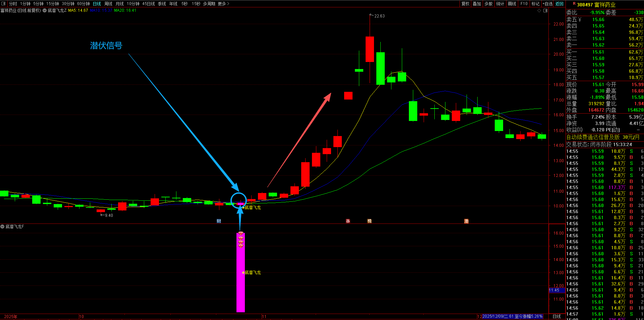Click the MA5: 14.67 indicator label
Image resolution: width=644 pixels, height=320 pixels.
(x=78, y=10)
